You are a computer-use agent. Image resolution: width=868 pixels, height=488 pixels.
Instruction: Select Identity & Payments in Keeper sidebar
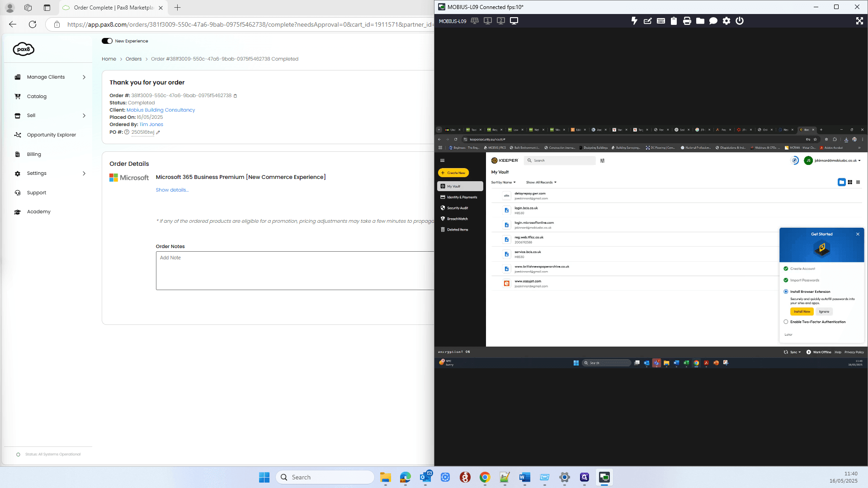pos(460,197)
